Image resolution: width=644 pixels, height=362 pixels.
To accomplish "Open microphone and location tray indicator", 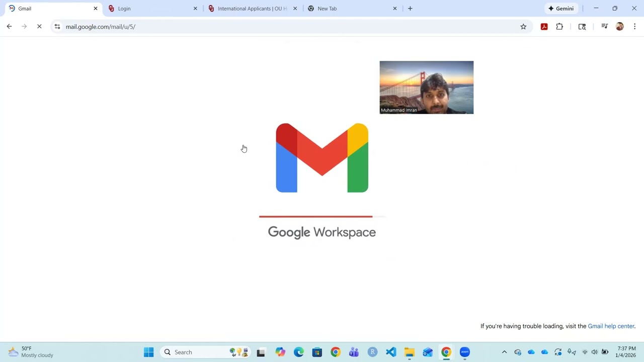I will (572, 352).
